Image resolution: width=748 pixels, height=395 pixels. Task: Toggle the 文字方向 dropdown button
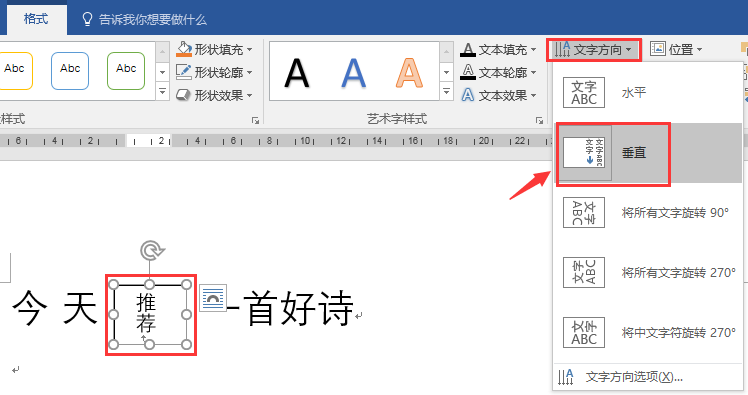[x=594, y=50]
